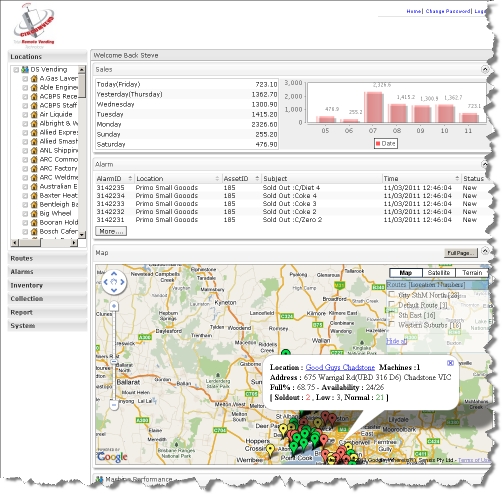Pan the map right with the arrow

point(122,282)
